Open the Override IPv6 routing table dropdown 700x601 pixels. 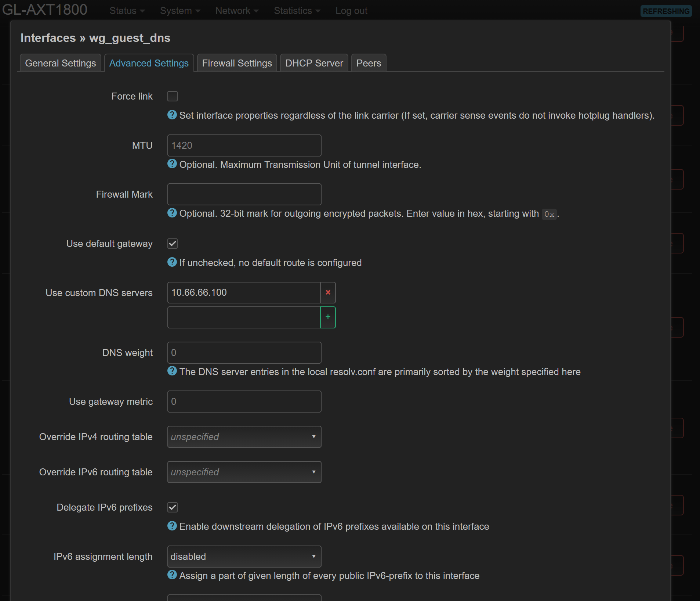coord(244,472)
